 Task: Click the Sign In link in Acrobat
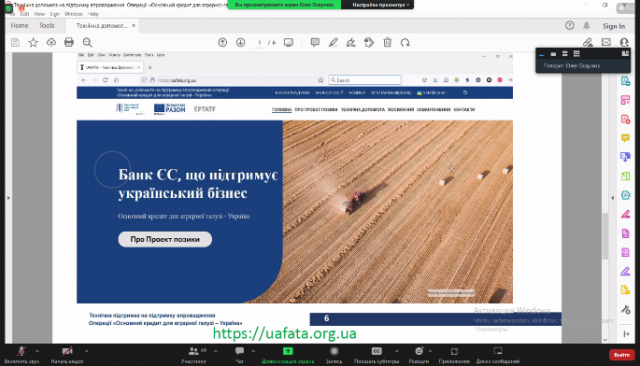[613, 26]
